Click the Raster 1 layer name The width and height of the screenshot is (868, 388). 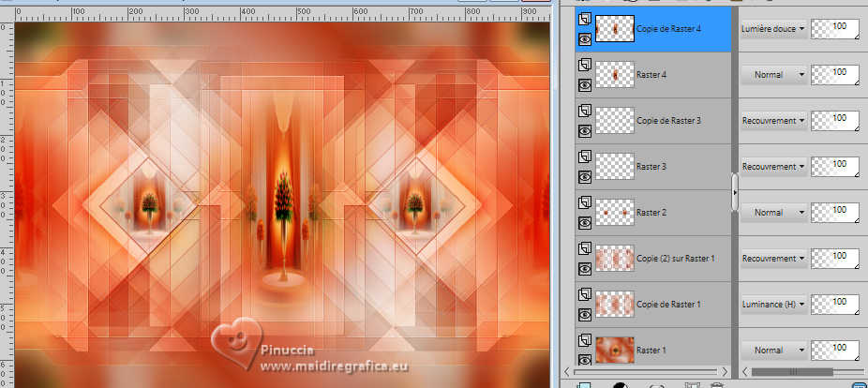pos(651,351)
